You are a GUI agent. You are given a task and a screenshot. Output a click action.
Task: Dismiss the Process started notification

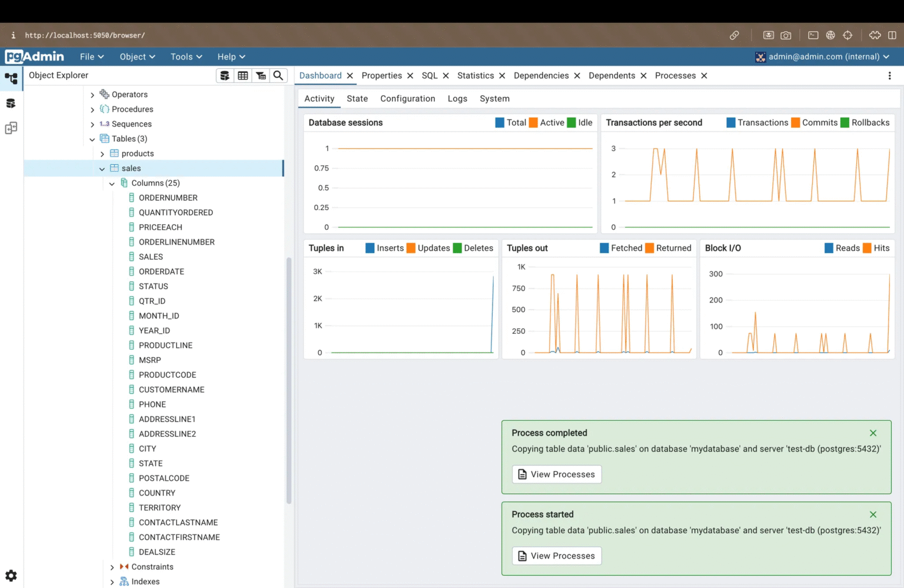[873, 514]
